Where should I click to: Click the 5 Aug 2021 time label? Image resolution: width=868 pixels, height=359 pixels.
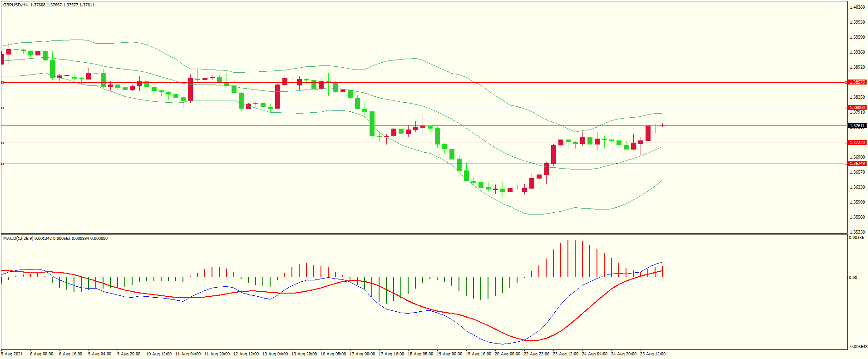pyautogui.click(x=12, y=354)
